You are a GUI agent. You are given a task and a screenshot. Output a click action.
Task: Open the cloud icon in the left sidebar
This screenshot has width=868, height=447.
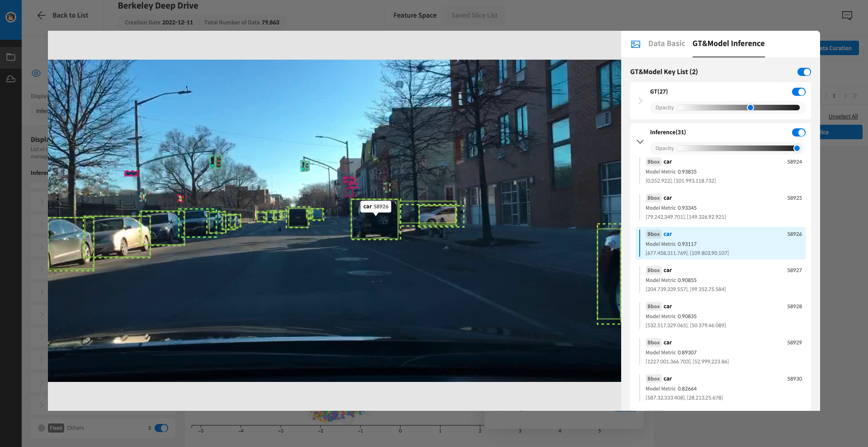click(11, 79)
